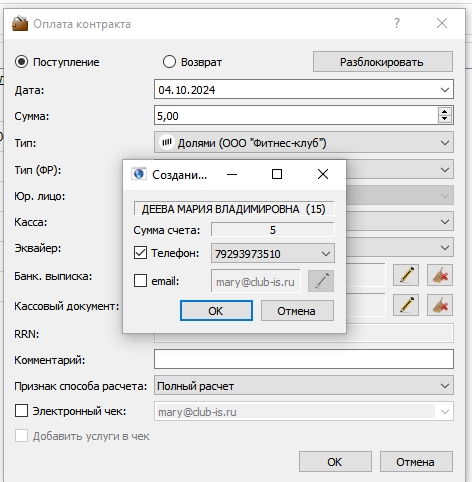The height and width of the screenshot is (482, 472).
Task: Open the Эквайер dropdown arrow
Action: (445, 248)
